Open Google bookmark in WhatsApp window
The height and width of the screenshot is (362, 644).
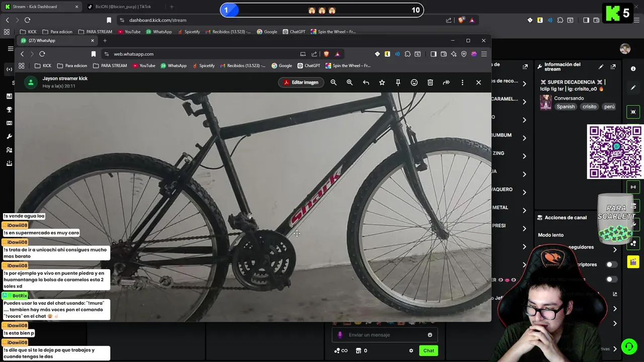tap(282, 65)
